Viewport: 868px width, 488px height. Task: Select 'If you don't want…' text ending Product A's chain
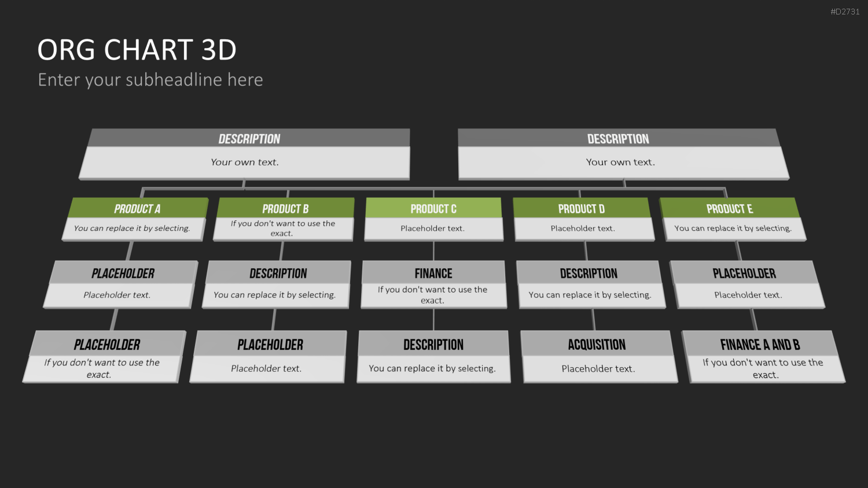pyautogui.click(x=102, y=368)
